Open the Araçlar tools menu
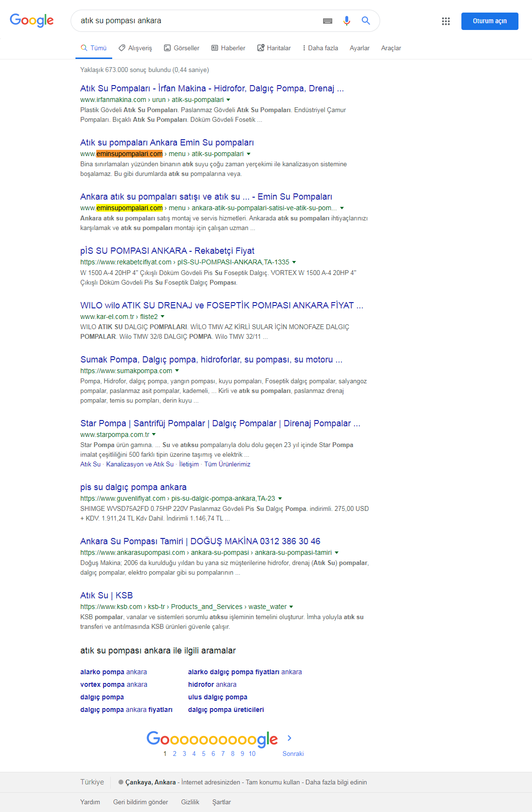Screen dimensions: 532x812 391,48
